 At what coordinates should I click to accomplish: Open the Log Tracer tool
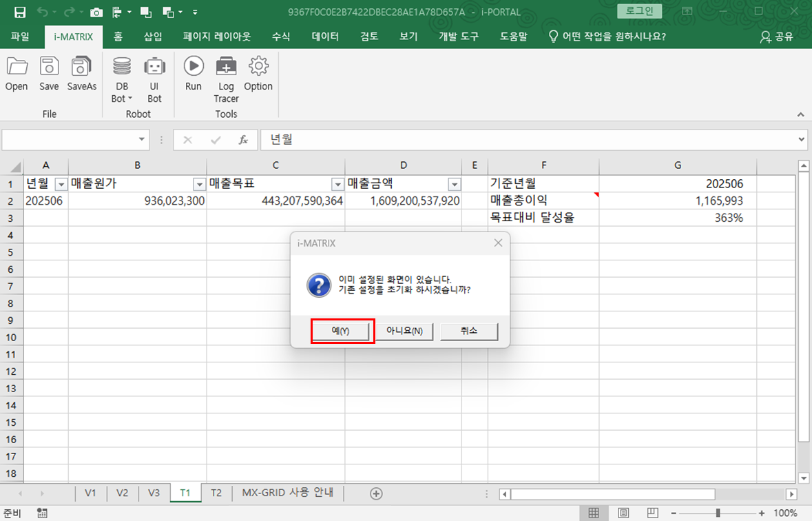coord(226,67)
